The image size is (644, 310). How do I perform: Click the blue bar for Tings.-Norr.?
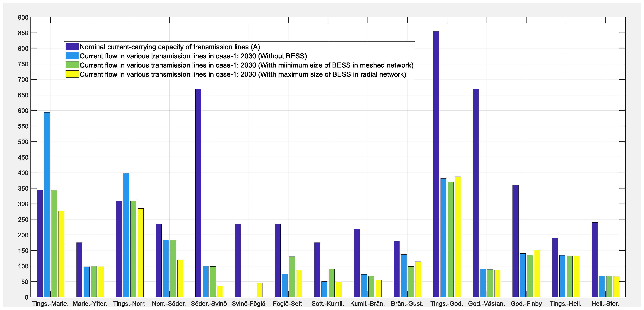pos(126,235)
